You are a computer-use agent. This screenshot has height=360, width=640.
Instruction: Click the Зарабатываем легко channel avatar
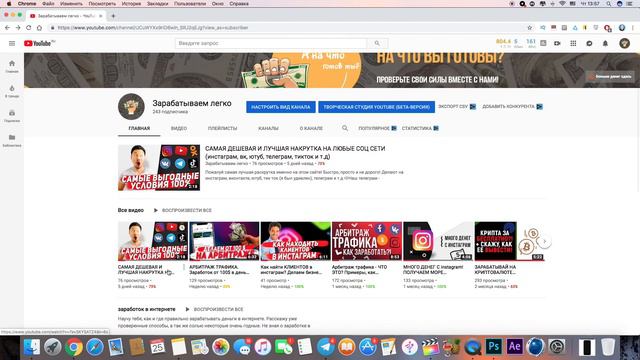click(x=131, y=107)
